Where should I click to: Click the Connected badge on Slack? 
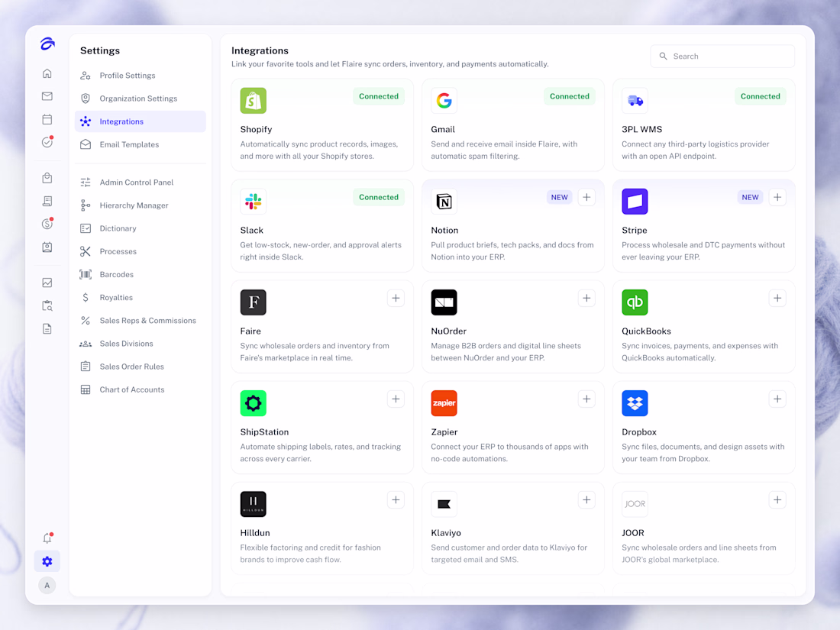379,197
